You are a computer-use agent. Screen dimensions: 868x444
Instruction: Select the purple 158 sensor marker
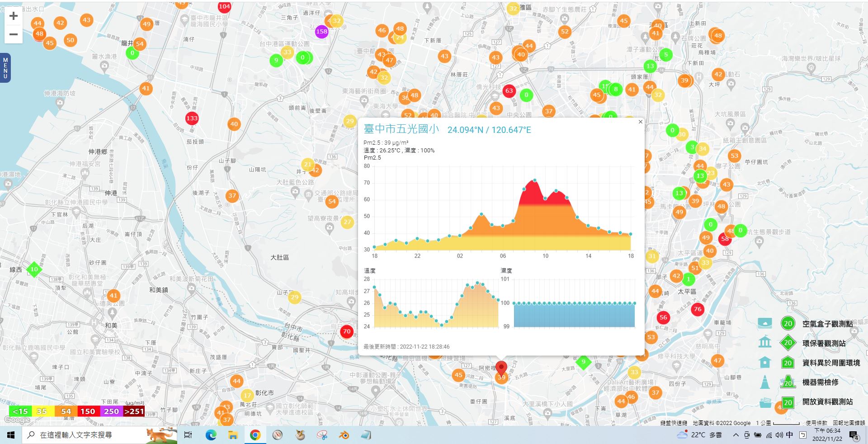coord(321,31)
